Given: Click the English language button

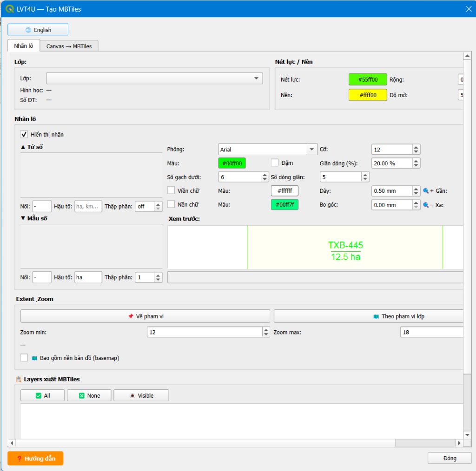Looking at the screenshot, I should point(38,30).
